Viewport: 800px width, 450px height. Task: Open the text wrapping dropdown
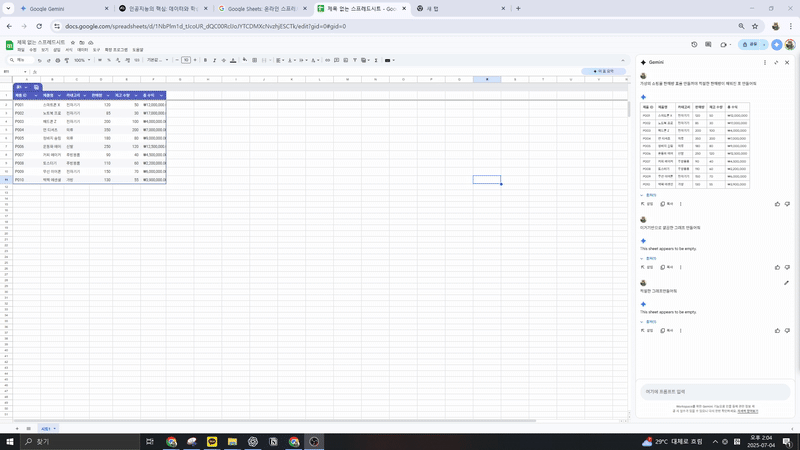click(x=303, y=60)
